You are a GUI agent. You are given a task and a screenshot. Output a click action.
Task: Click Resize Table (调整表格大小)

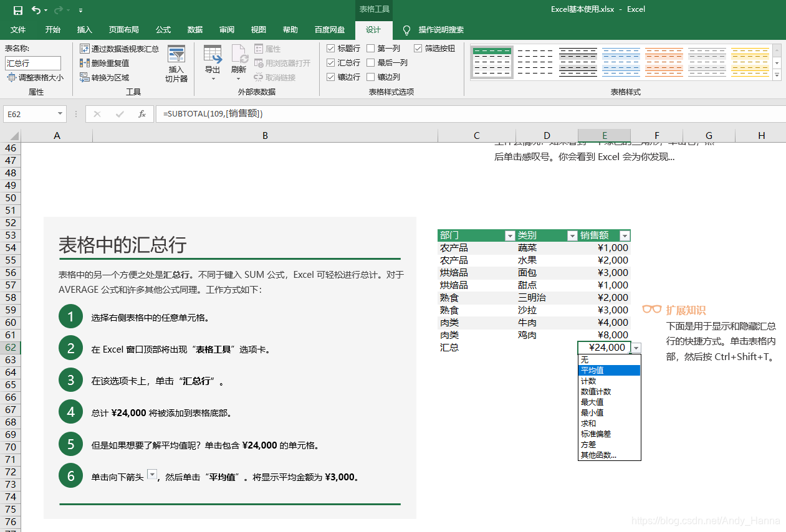click(x=35, y=78)
